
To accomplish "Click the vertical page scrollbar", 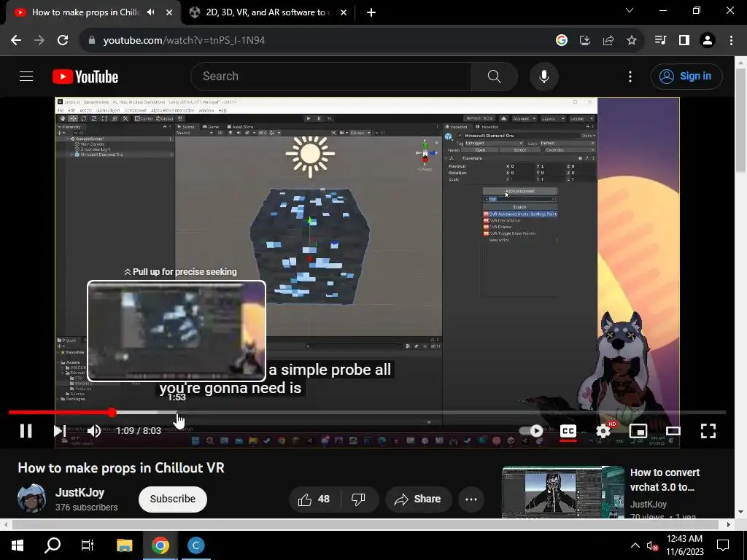I will click(741, 121).
